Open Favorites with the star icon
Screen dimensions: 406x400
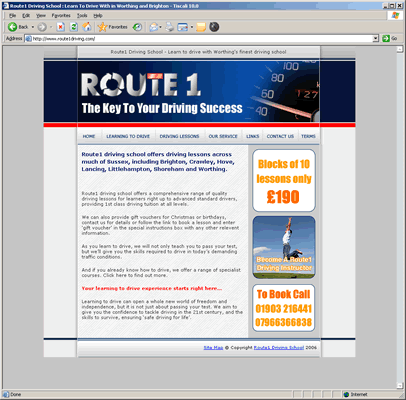[x=102, y=27]
